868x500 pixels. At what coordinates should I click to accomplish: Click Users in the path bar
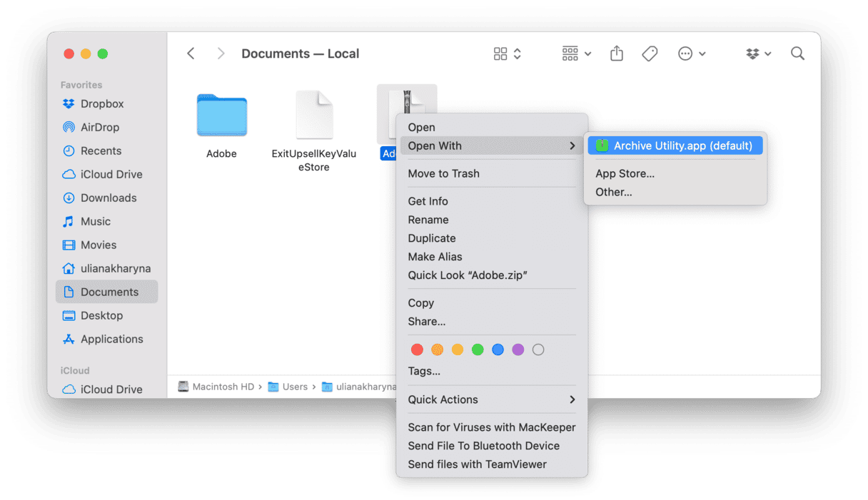click(294, 387)
